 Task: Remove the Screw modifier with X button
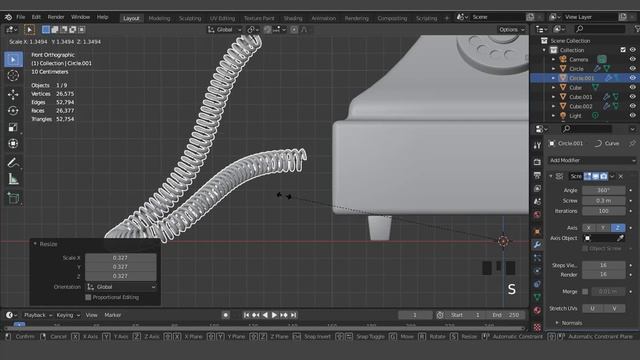(x=620, y=176)
